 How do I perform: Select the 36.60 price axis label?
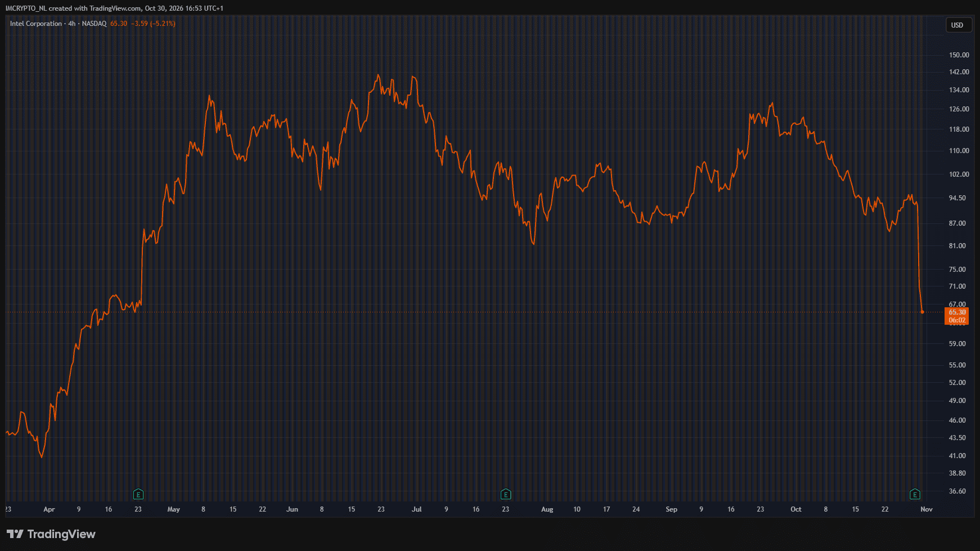tap(957, 491)
